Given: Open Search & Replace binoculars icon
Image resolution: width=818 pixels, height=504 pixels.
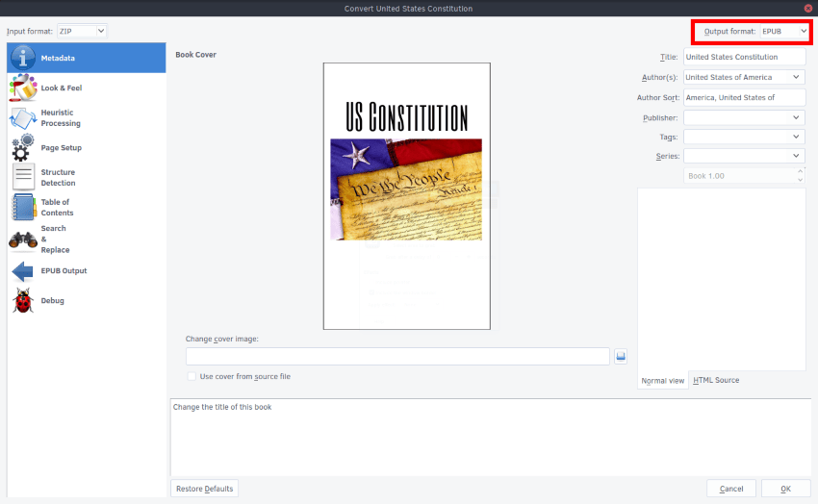Looking at the screenshot, I should (23, 239).
